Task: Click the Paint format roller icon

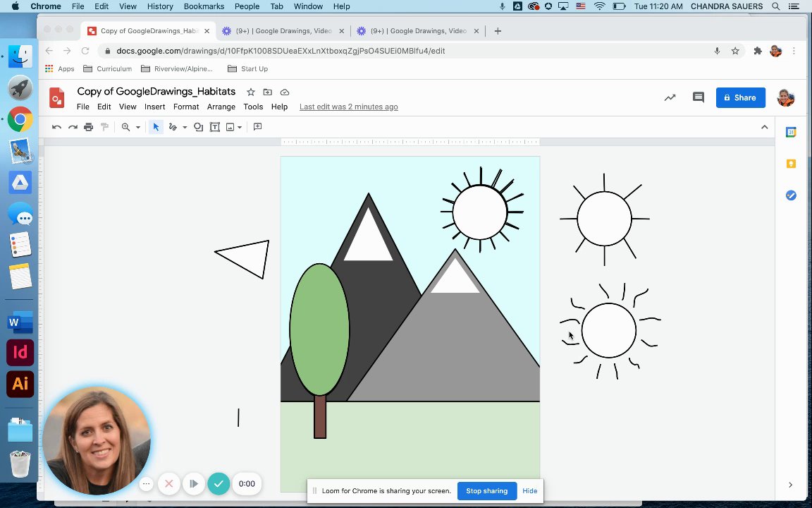Action: pos(104,127)
